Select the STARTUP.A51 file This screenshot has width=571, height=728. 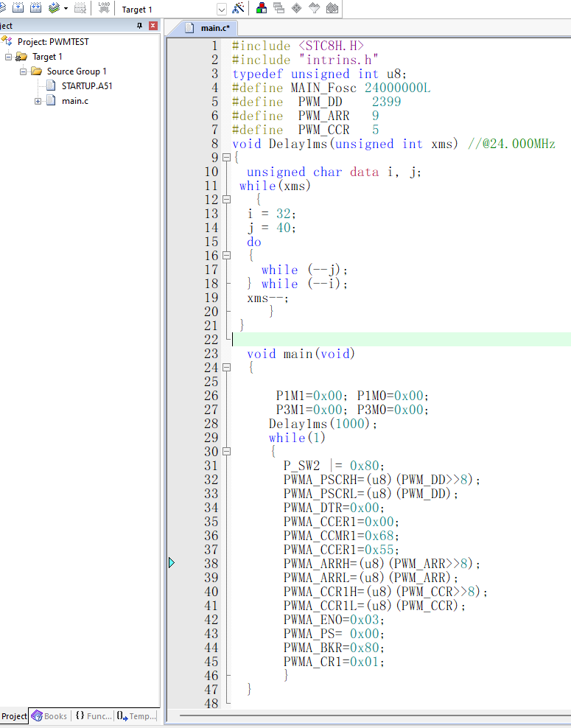click(x=87, y=86)
